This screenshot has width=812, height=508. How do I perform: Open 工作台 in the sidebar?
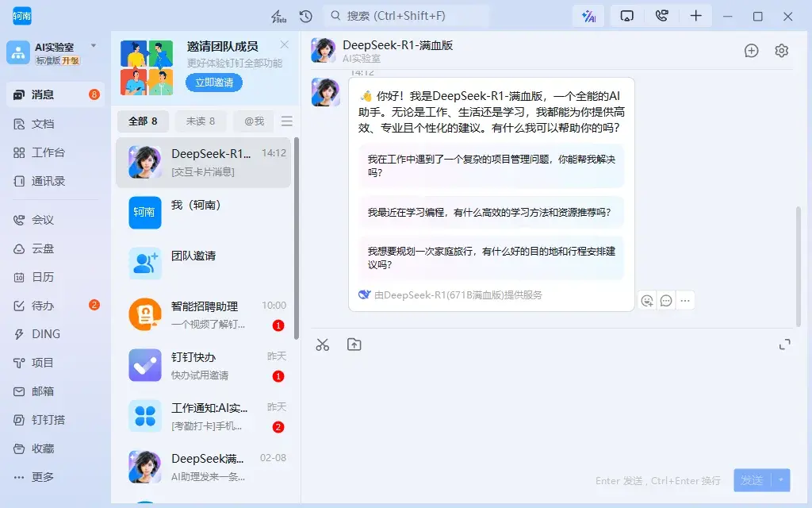56,152
